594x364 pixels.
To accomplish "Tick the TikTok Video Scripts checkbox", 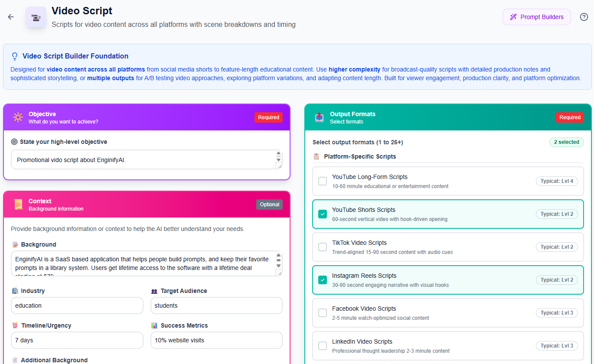I will 323,247.
